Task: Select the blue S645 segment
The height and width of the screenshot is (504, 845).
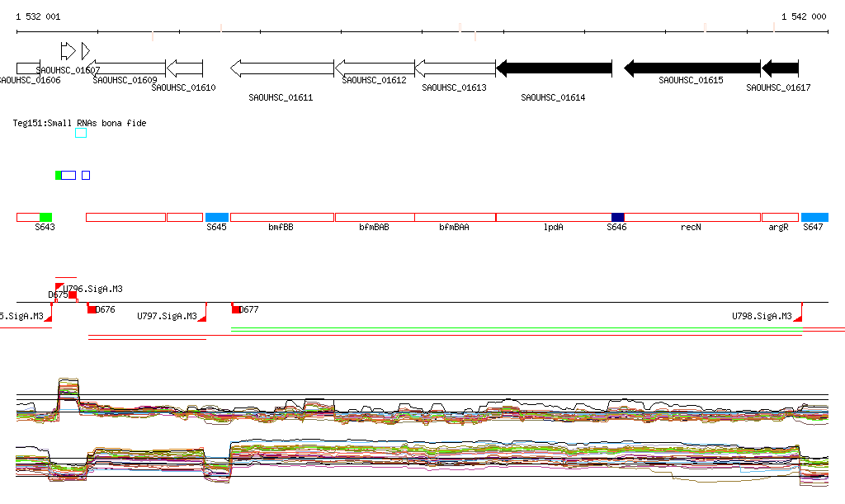Action: (x=217, y=218)
